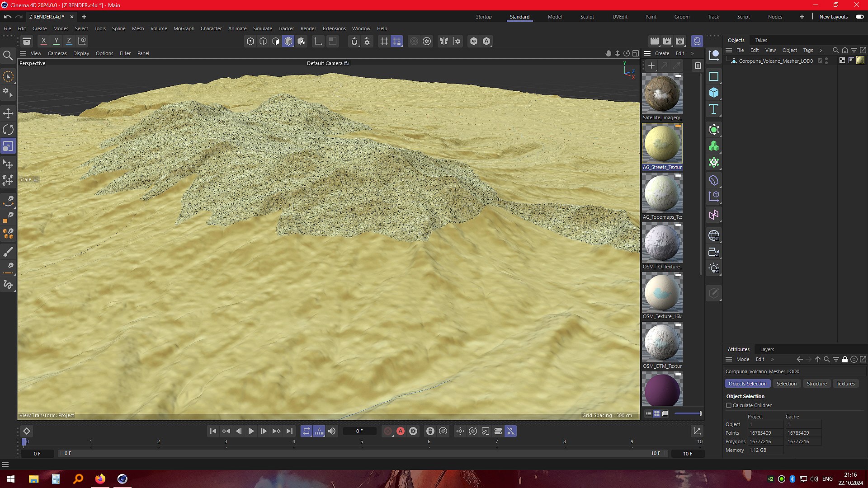Viewport: 868px width, 488px height.
Task: Toggle New Layouts switch
Action: pyautogui.click(x=860, y=17)
